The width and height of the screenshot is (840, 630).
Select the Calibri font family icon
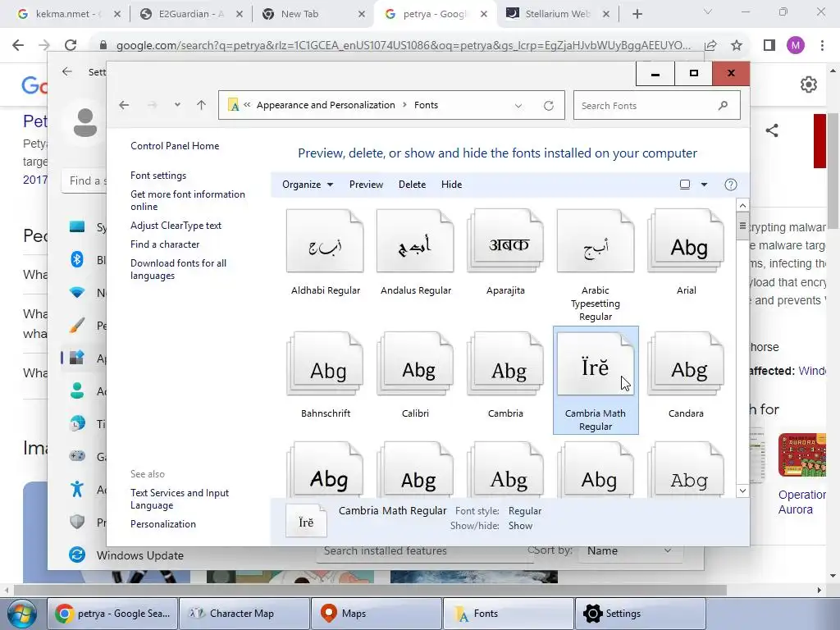(x=415, y=364)
